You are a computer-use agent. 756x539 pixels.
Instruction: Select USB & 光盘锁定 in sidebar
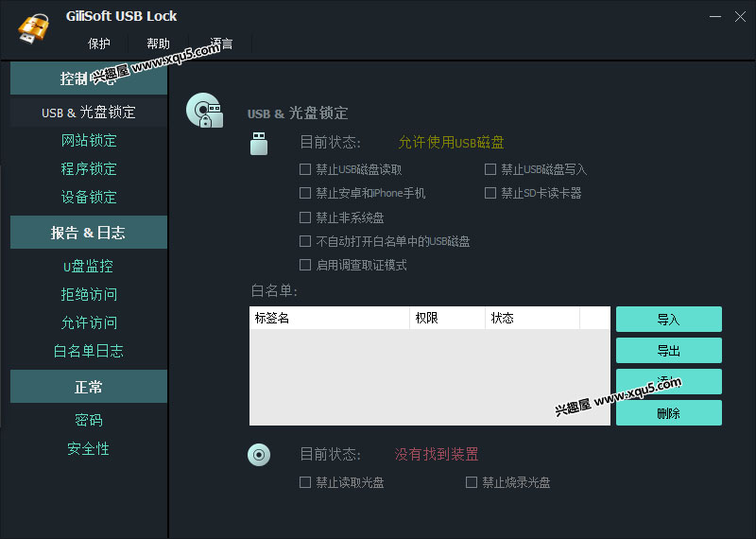(x=89, y=113)
